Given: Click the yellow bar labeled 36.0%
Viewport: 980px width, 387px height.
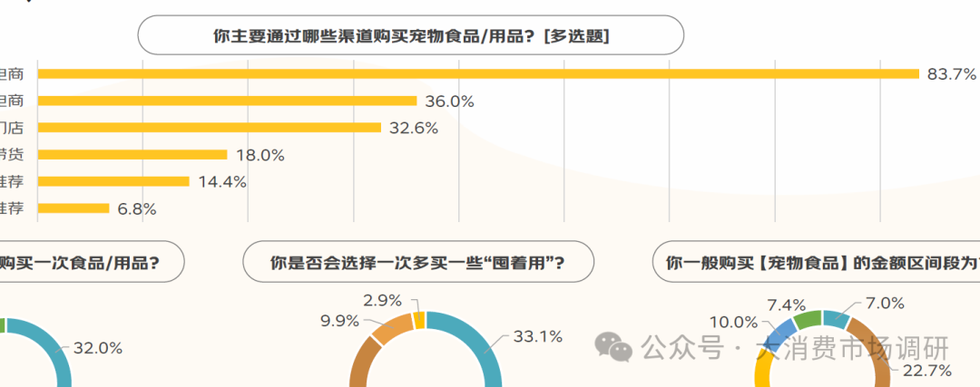Looking at the screenshot, I should tap(227, 101).
